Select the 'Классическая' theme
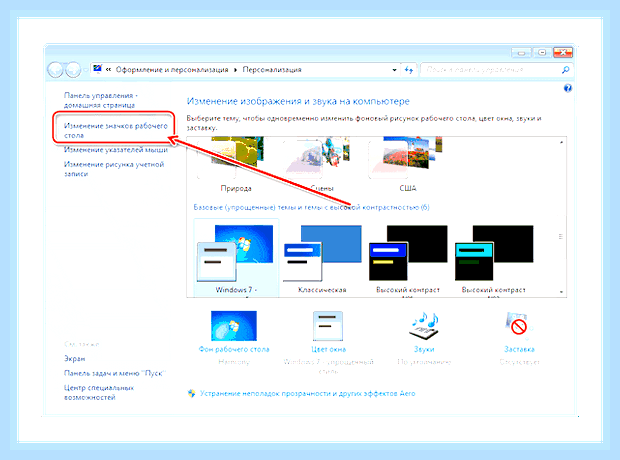 tap(322, 259)
